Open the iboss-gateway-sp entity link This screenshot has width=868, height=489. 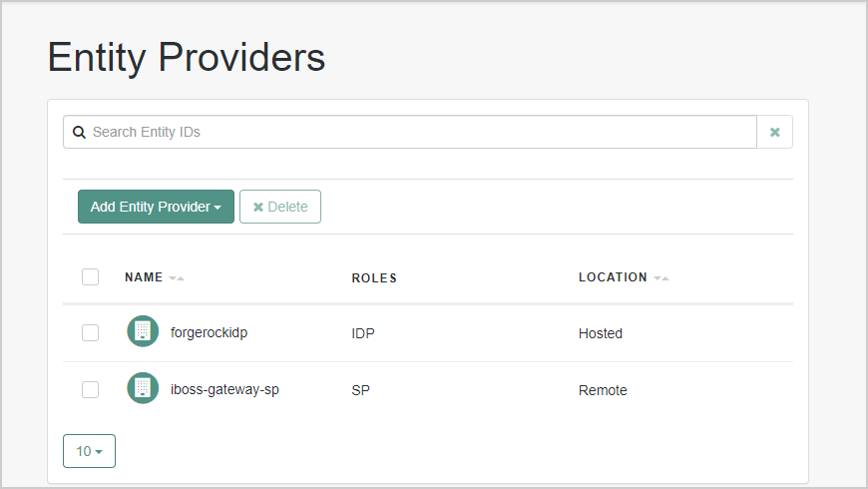[x=224, y=390]
